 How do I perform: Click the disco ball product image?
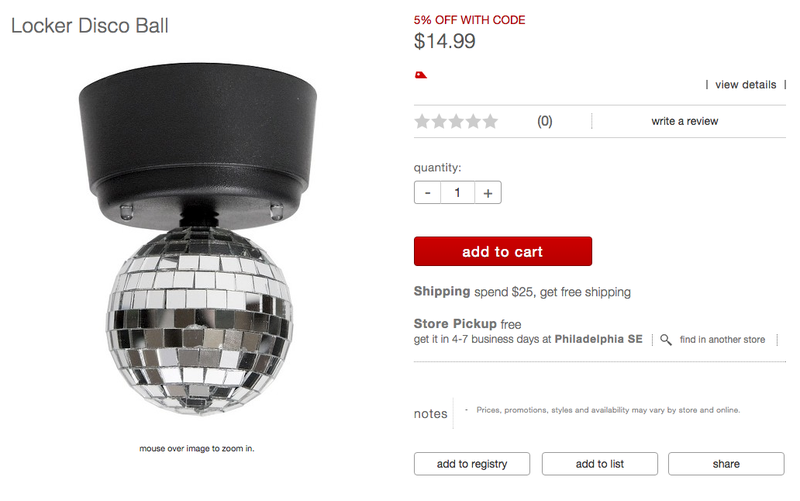tap(198, 240)
